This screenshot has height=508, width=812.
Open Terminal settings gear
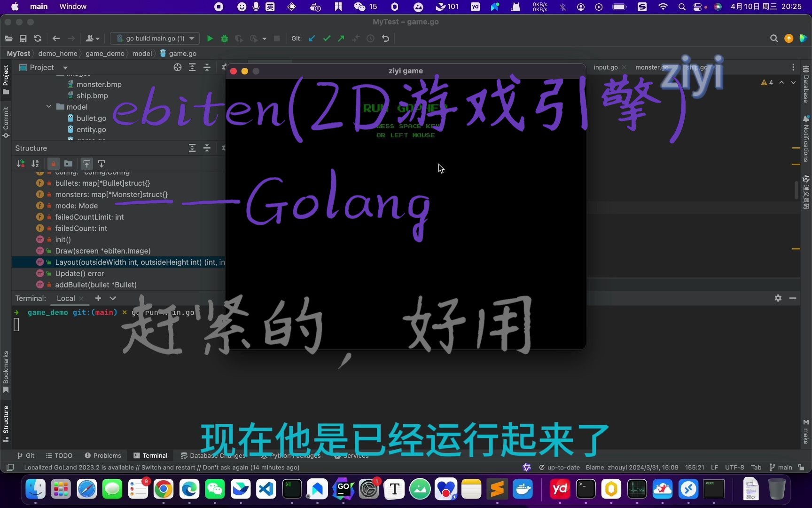(x=778, y=298)
